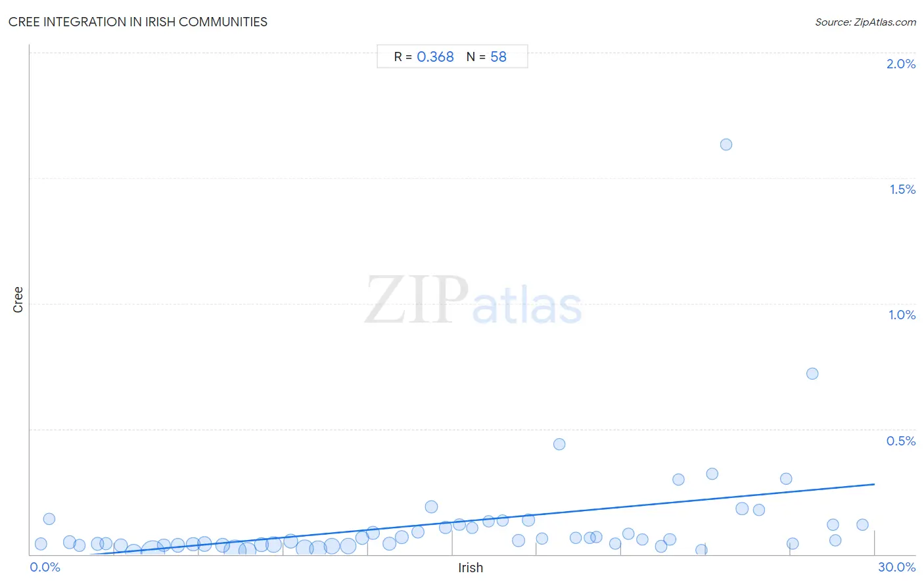The height and width of the screenshot is (586, 924).
Task: Click the chart title Cree Integration in Irish Communities
Action: [138, 22]
